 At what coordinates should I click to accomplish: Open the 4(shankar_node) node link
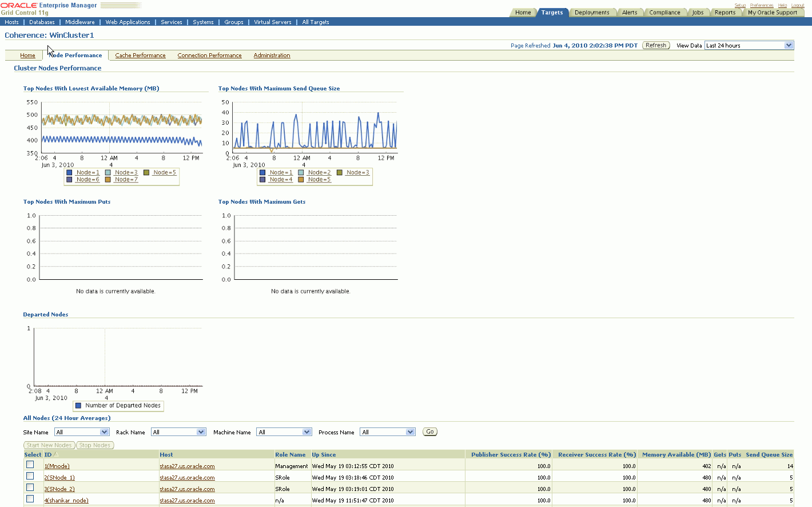(x=66, y=501)
